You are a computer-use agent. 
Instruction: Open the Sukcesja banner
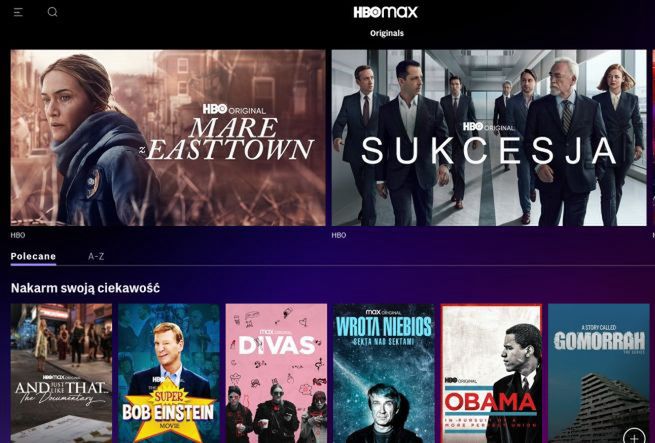tap(489, 138)
